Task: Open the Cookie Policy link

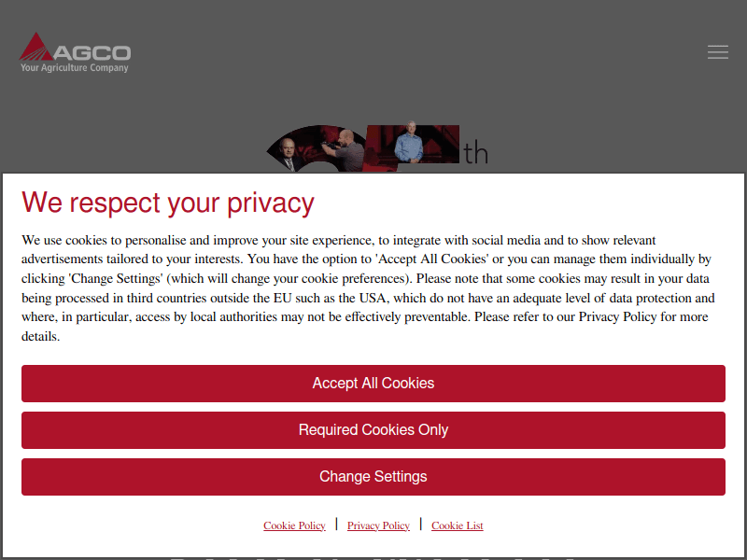Action: coord(294,525)
